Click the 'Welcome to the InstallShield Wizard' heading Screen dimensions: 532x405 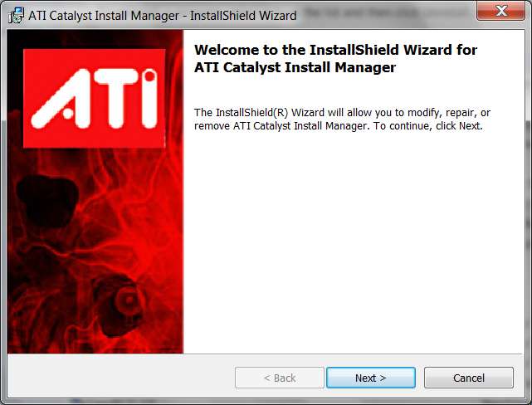click(x=335, y=50)
